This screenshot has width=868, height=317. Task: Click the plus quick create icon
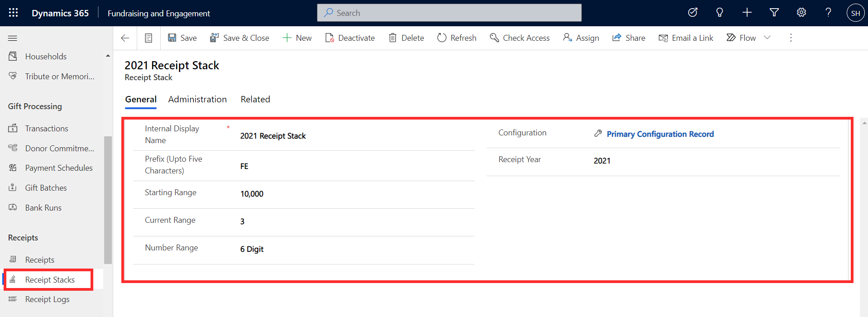click(x=747, y=13)
